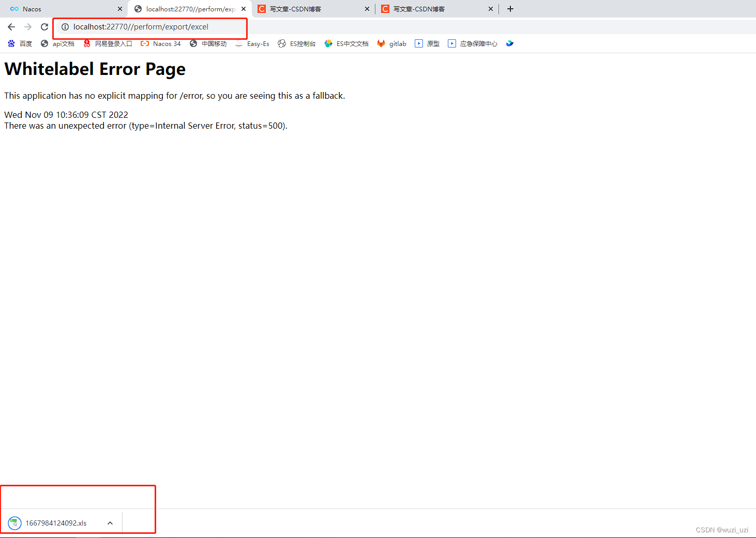Screen dimensions: 756x538
Task: Open the Easy-Es bookmark
Action: click(252, 44)
